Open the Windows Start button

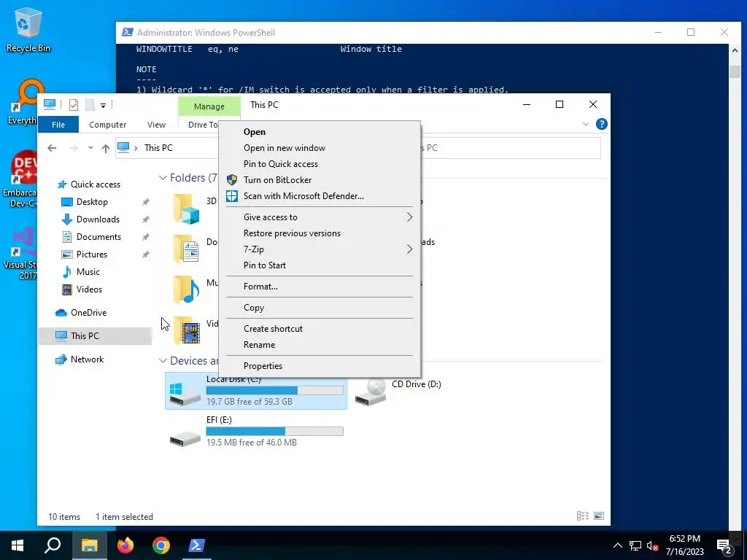(18, 545)
